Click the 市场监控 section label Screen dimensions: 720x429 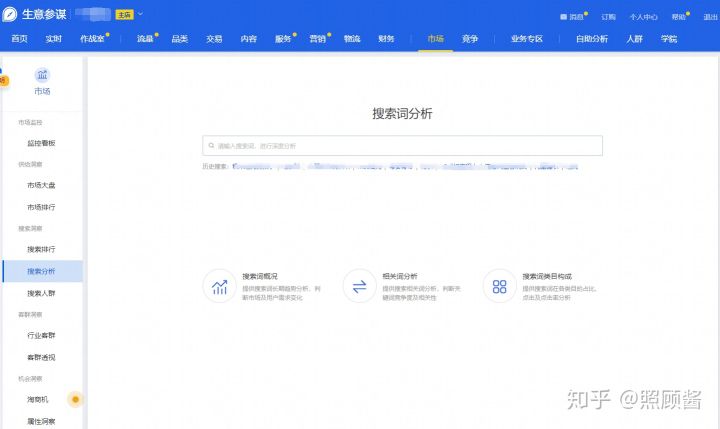[30, 123]
